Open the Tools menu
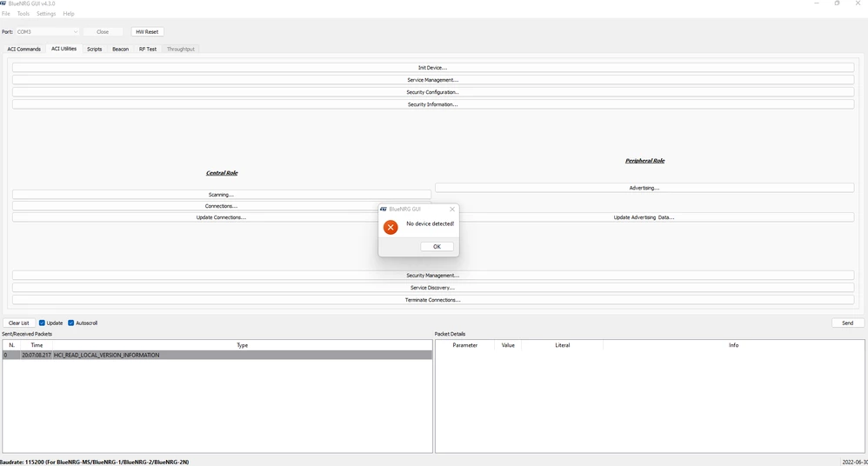Viewport: 868px width, 466px height. tap(23, 14)
